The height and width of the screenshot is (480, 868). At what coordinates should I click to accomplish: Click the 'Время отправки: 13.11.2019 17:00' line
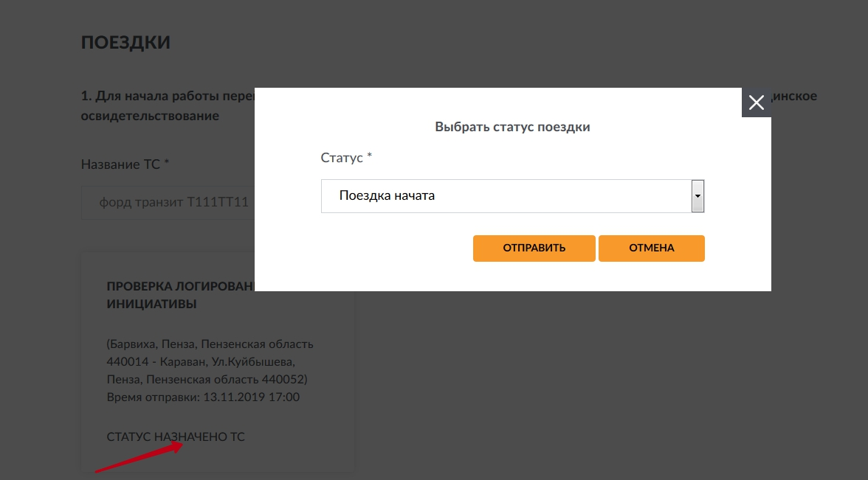[203, 397]
